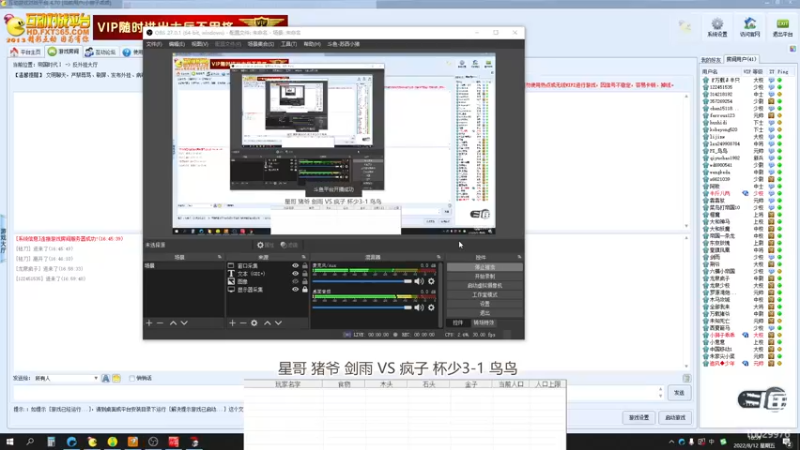Switch to 我的好友 tab in user panel
This screenshot has width=800, height=450.
[711, 60]
